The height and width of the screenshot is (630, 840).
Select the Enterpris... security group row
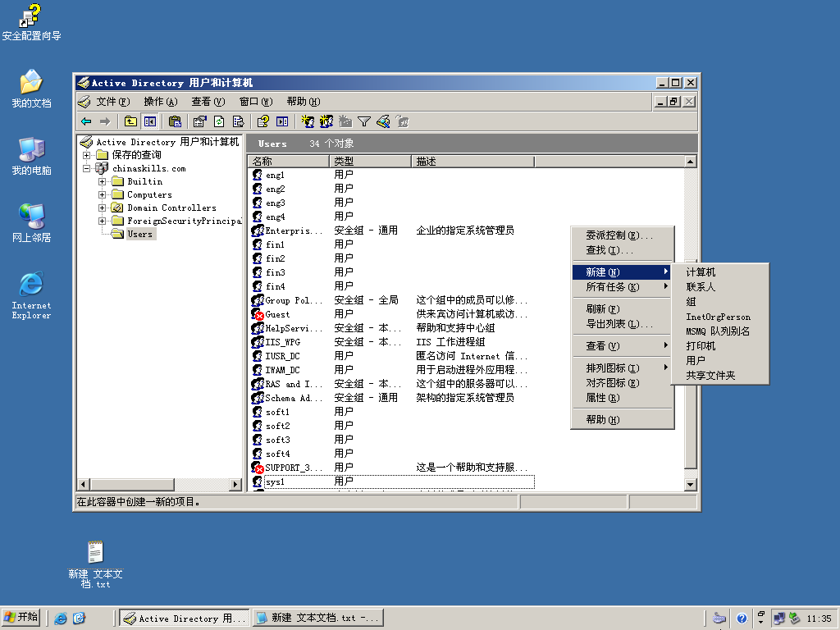click(x=391, y=231)
